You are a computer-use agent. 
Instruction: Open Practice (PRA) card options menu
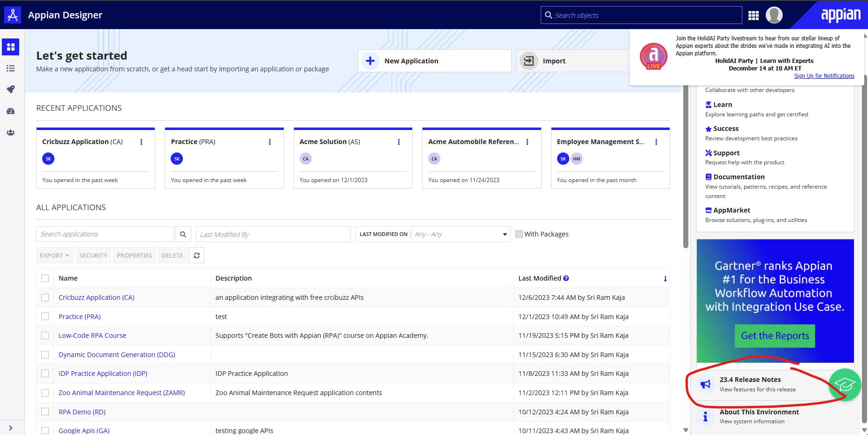click(270, 142)
